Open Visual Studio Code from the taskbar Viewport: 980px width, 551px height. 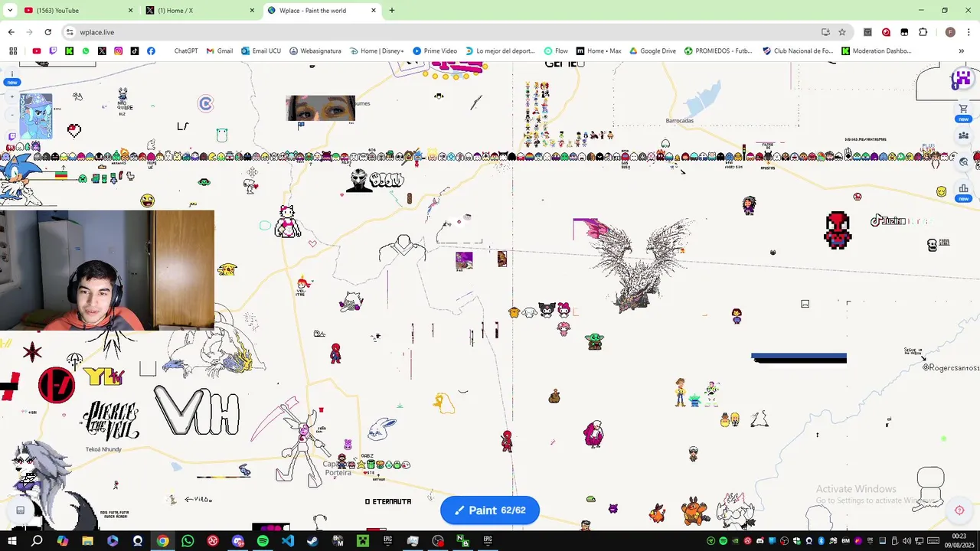(288, 541)
